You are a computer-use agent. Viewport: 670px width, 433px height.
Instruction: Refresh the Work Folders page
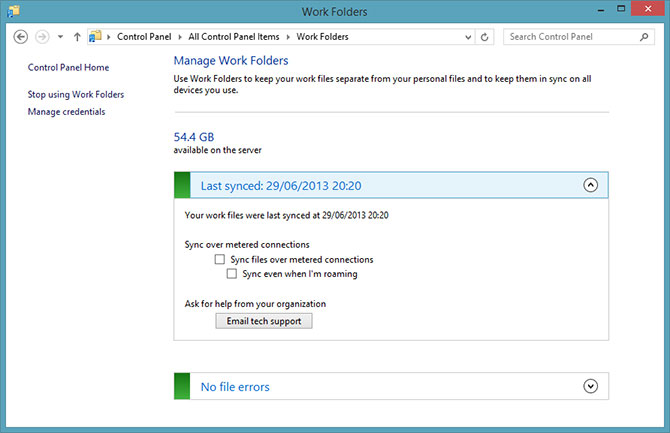(484, 37)
